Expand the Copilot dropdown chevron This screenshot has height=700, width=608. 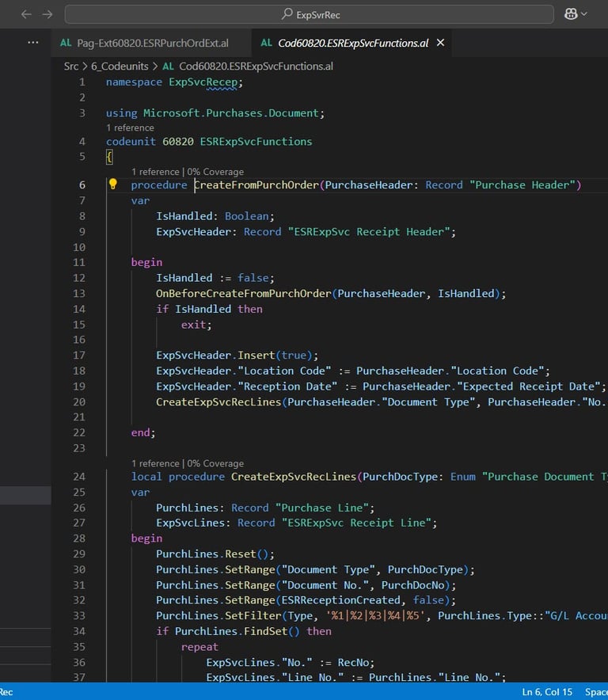(x=585, y=14)
